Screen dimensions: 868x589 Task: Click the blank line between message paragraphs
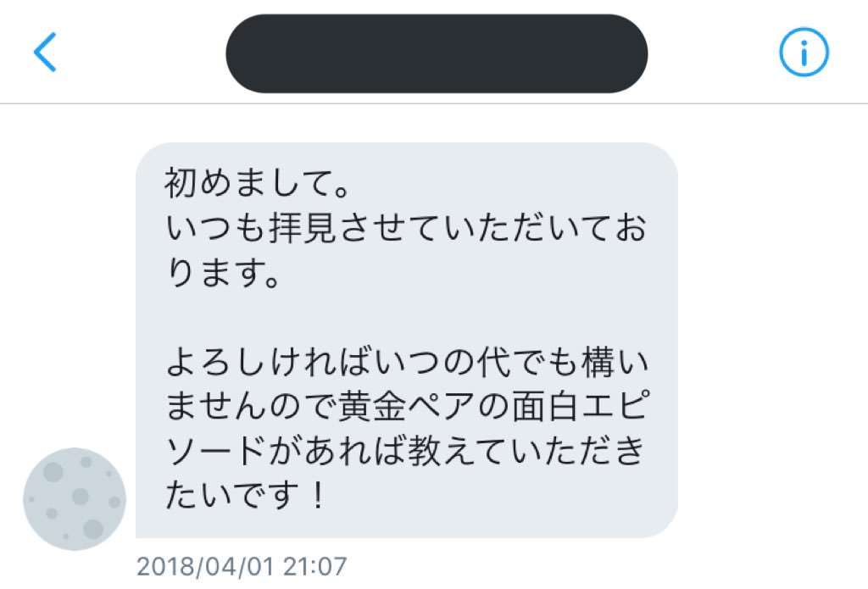coord(407,317)
